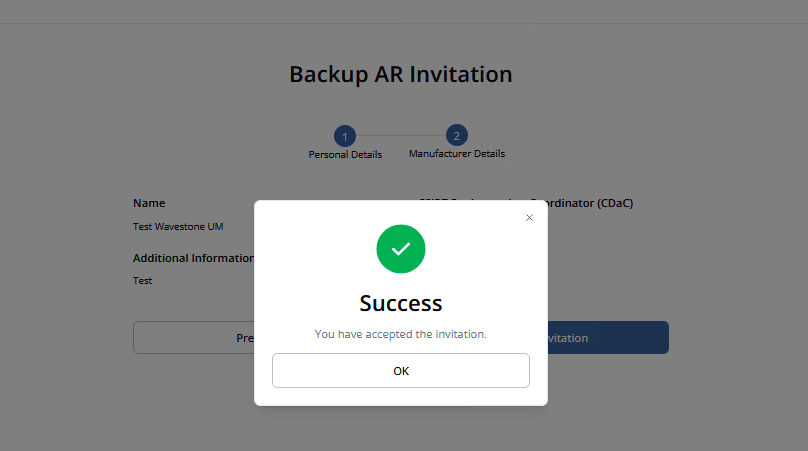Go to step 1 Personal Details circle

(345, 136)
